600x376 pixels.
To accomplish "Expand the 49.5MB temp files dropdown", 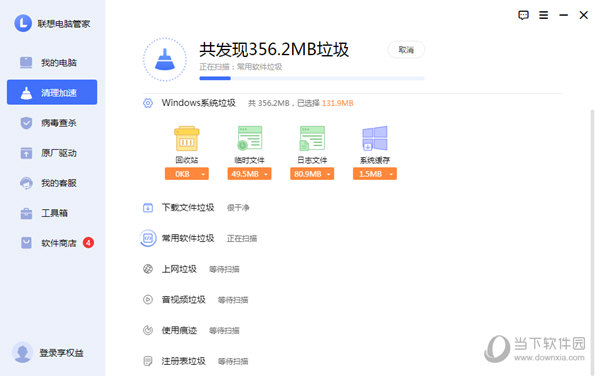I will coord(249,174).
